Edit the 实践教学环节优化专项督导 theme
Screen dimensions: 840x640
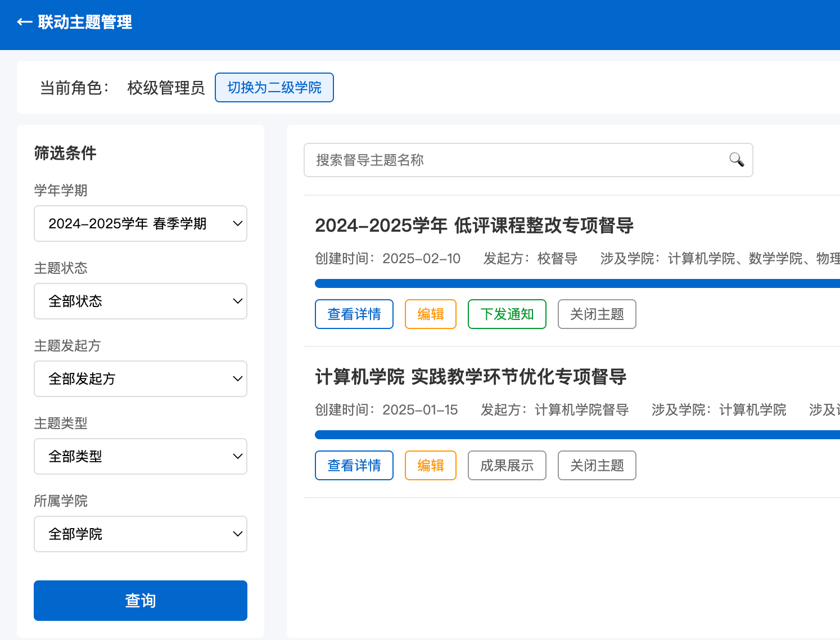pyautogui.click(x=431, y=466)
